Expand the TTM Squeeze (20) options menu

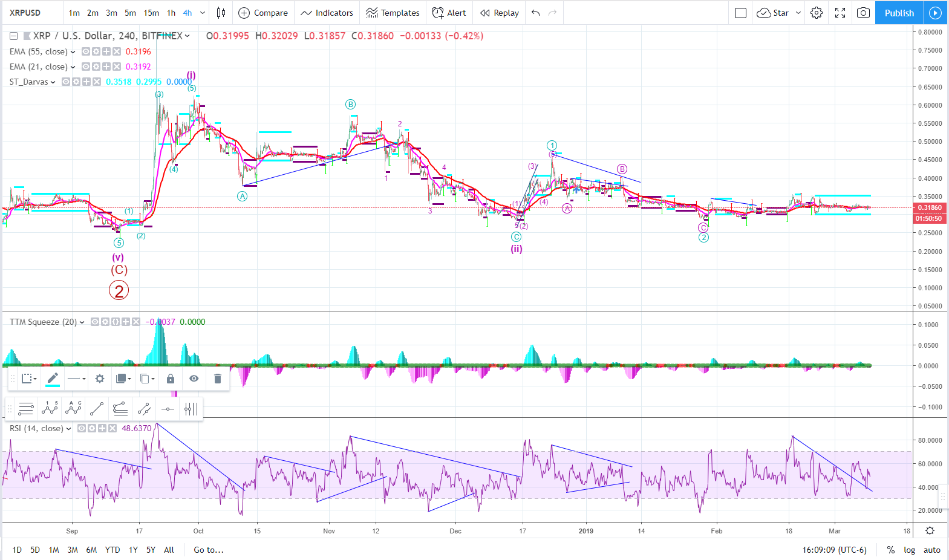[82, 322]
